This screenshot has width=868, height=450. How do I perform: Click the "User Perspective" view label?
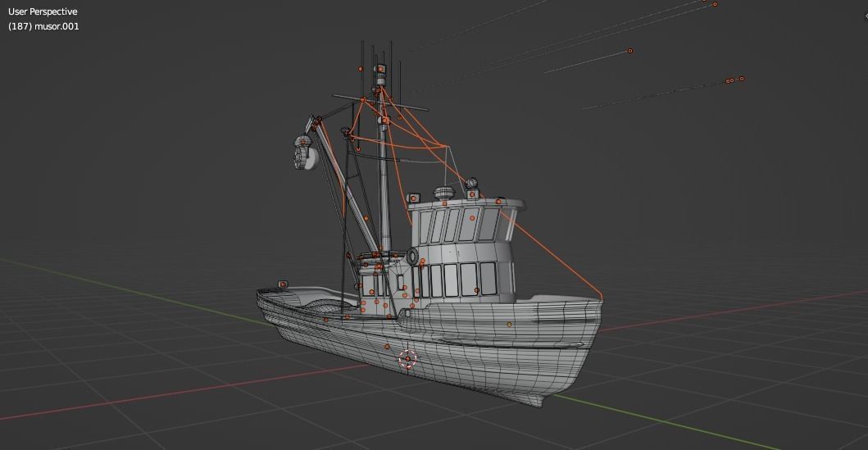43,11
